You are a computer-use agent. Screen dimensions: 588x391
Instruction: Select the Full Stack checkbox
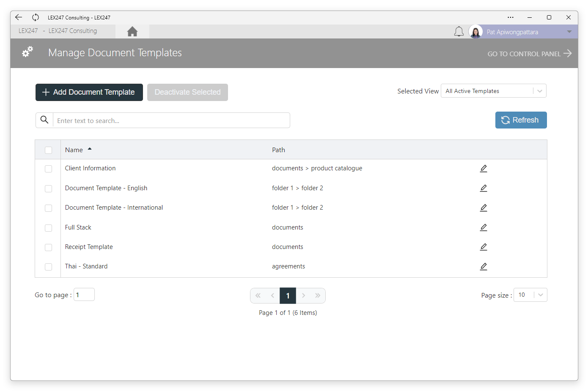coord(48,228)
